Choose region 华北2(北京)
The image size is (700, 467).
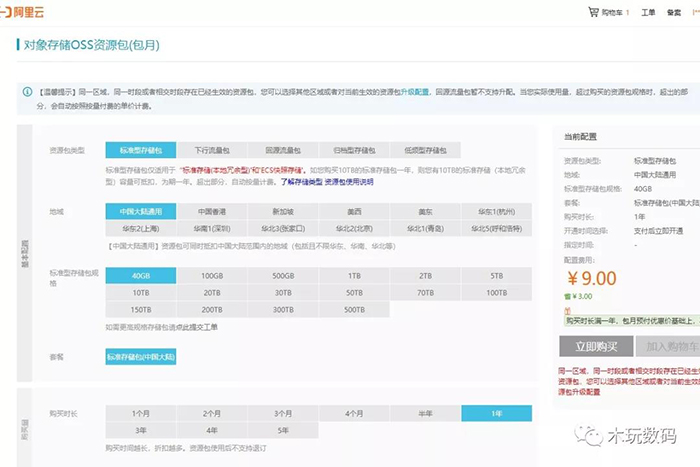[354, 229]
